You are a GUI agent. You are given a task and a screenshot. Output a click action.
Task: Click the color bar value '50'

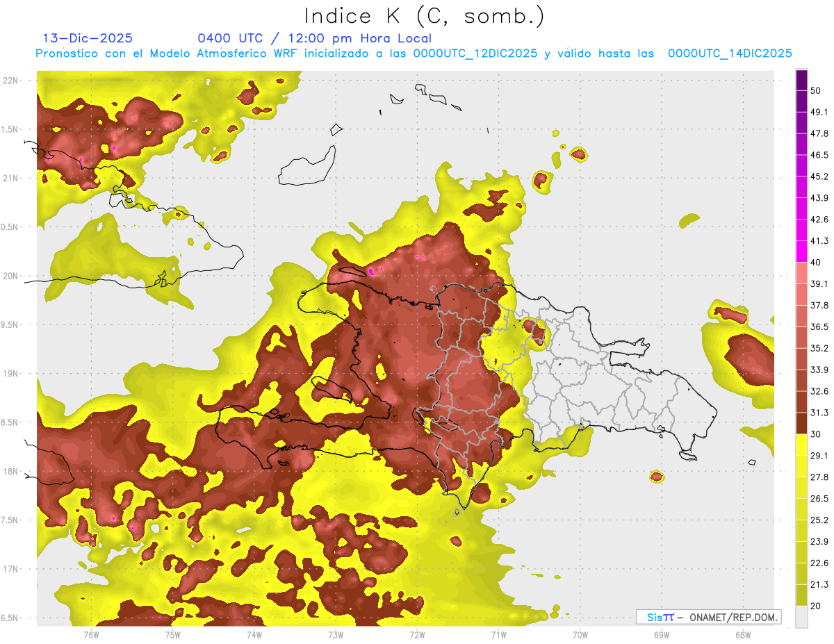tap(817, 91)
